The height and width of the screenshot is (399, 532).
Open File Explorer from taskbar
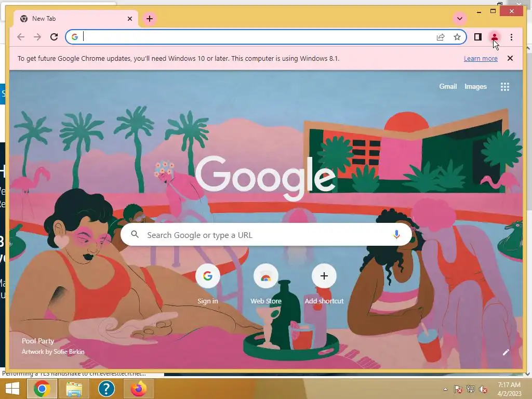pos(74,389)
